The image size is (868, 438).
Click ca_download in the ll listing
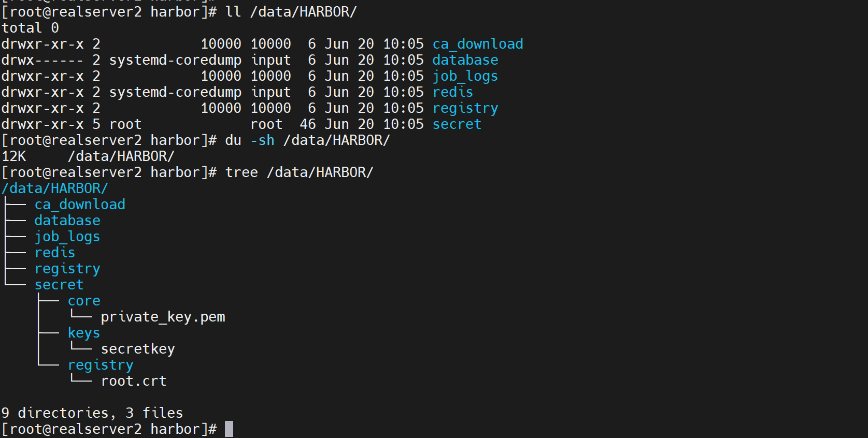478,44
